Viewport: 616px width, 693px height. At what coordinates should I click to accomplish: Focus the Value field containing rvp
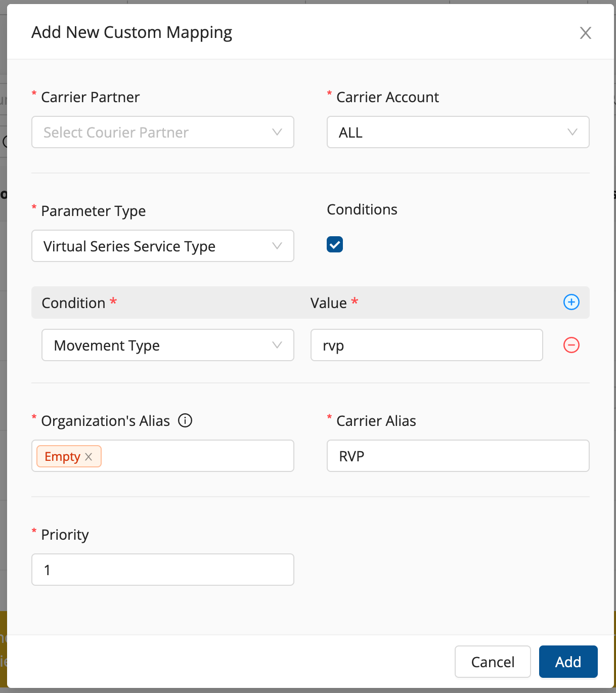426,345
